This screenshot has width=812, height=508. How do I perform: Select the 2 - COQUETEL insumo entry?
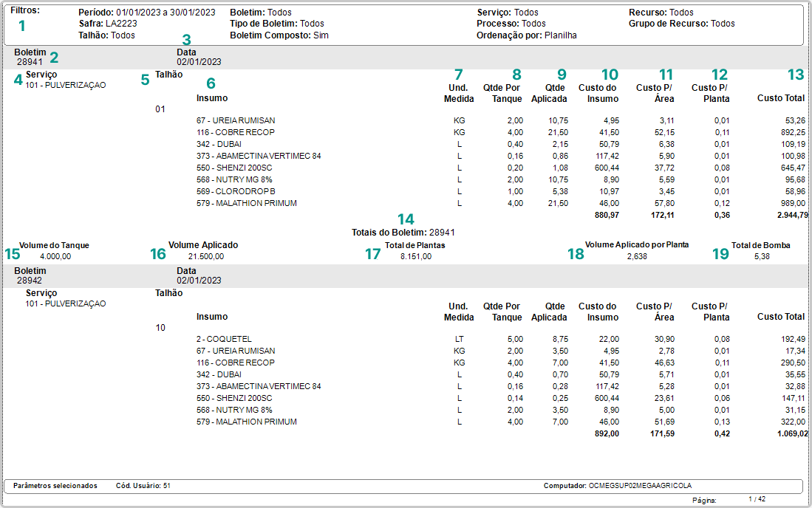(x=224, y=339)
